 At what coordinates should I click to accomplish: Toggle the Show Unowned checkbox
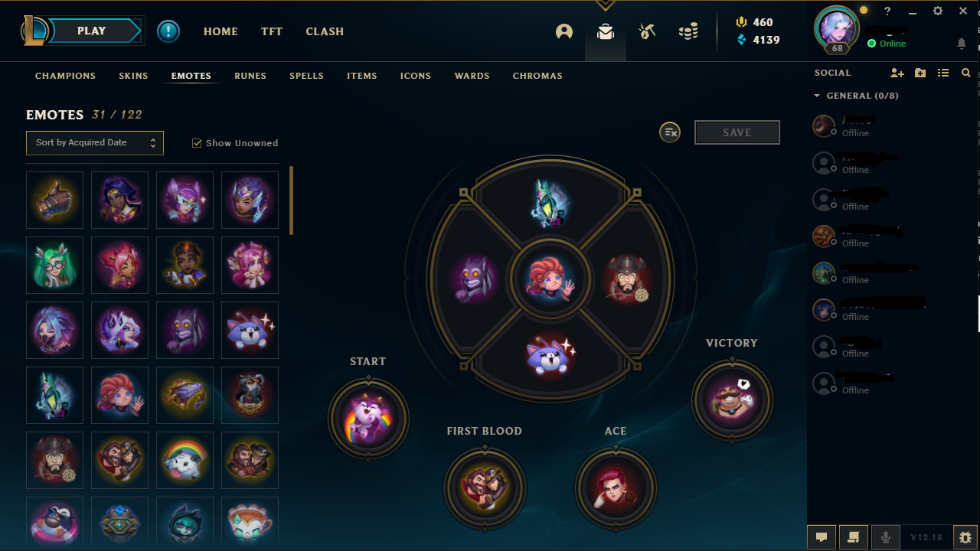[x=197, y=143]
